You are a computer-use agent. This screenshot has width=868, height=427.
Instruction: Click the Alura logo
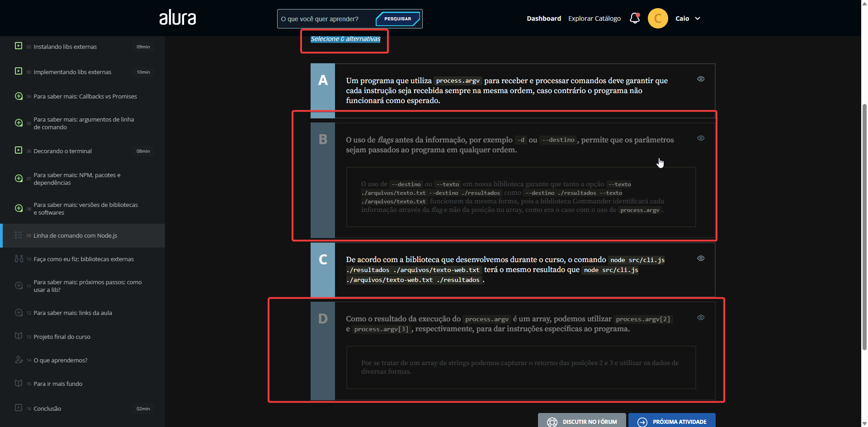tap(177, 18)
